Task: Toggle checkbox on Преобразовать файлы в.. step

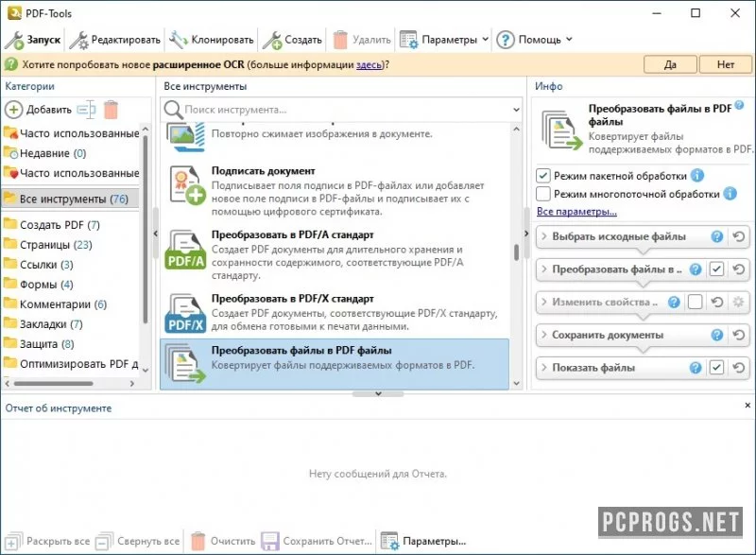Action: 716,269
